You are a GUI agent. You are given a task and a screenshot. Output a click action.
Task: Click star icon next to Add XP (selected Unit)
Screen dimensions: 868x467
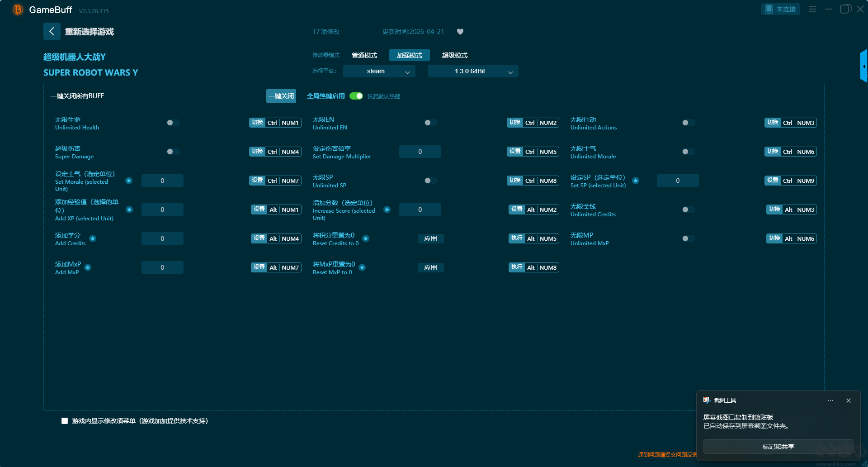click(x=129, y=210)
